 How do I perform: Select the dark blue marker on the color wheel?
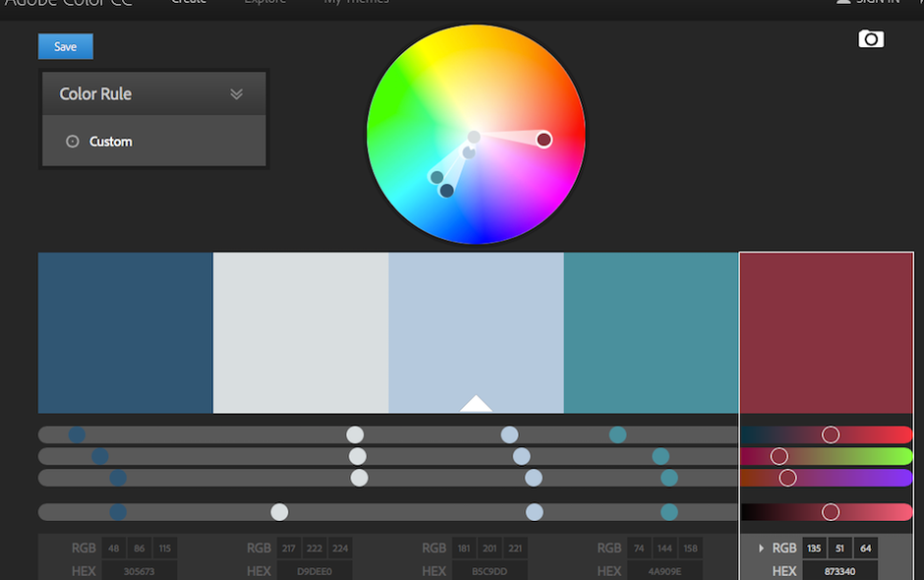point(446,191)
